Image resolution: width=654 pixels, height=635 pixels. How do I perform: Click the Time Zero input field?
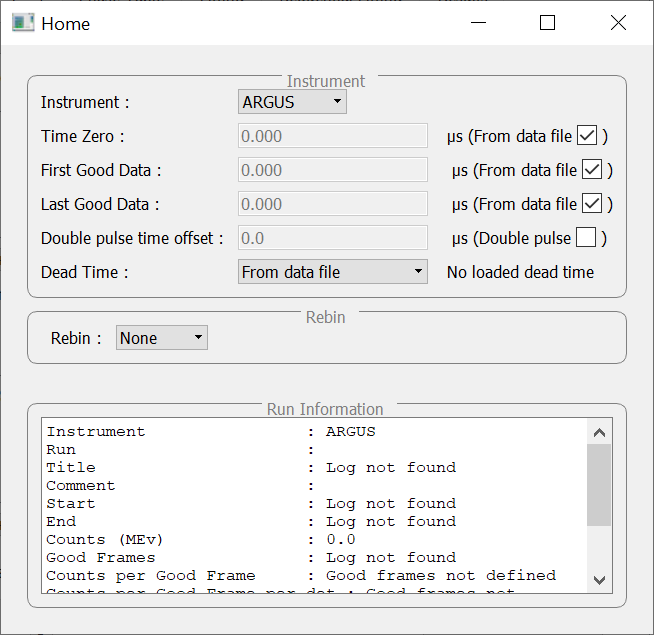(x=332, y=136)
